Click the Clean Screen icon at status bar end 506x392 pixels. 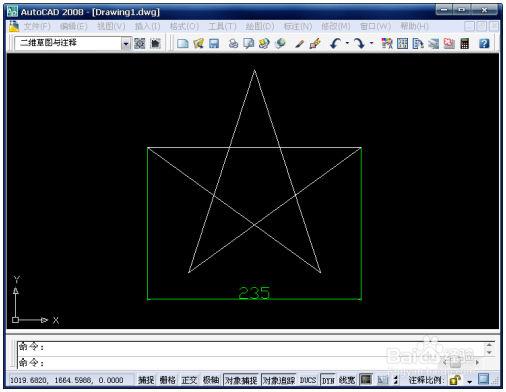(483, 379)
